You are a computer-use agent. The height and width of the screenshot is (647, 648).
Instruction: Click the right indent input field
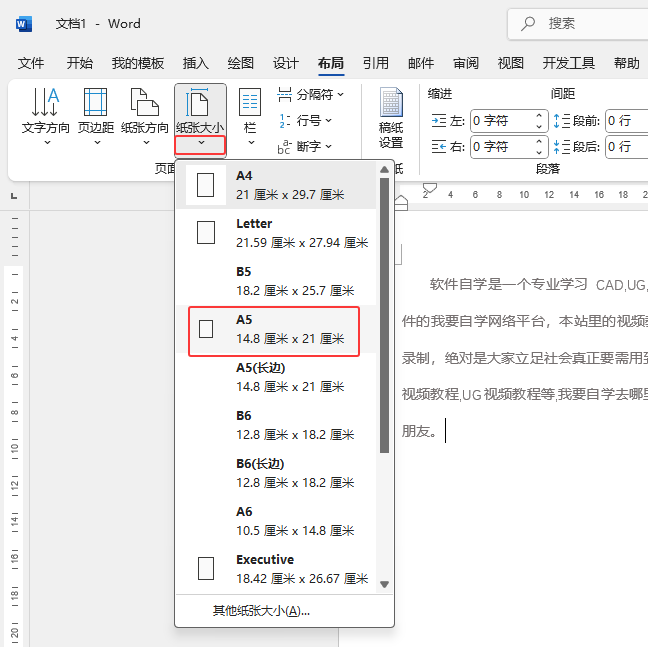click(503, 146)
